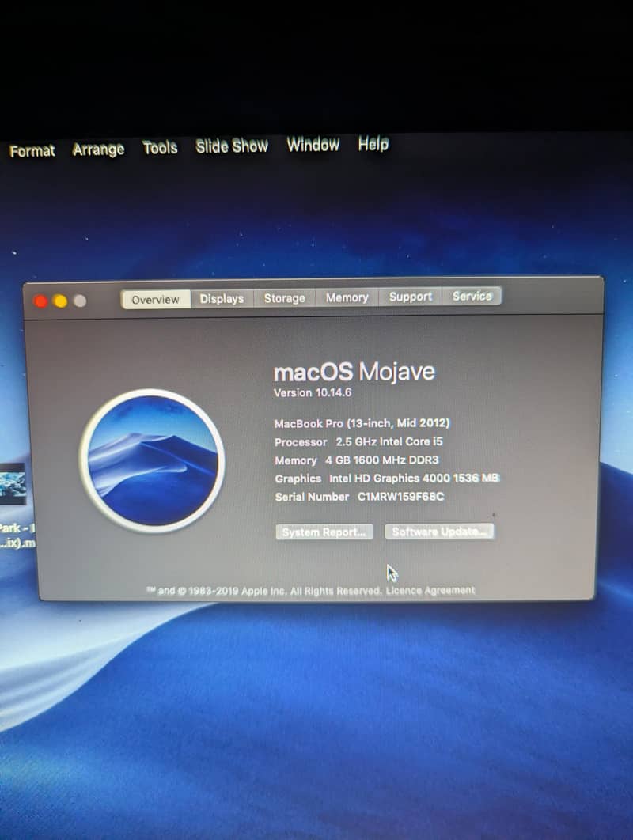The image size is (633, 840).
Task: Click the Apple Inc. All Rights Reserved text
Action: (x=312, y=591)
